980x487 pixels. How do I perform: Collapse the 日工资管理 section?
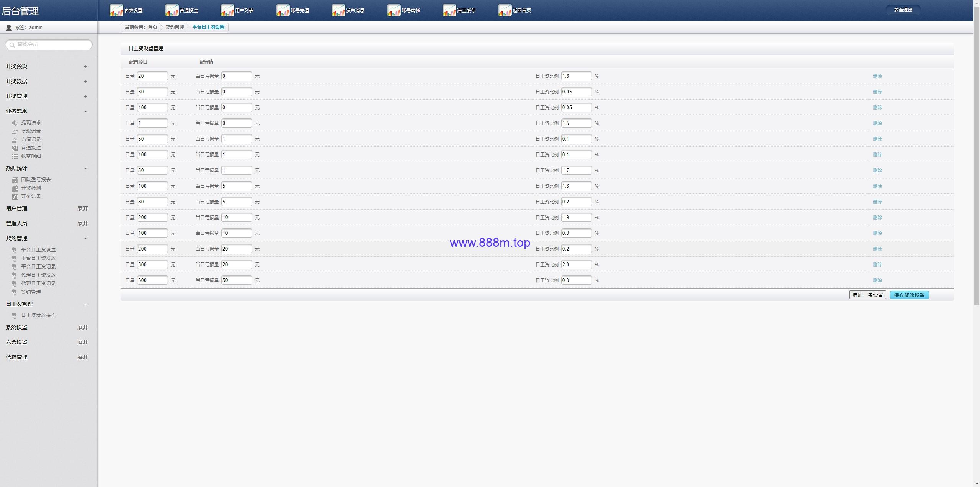[85, 304]
